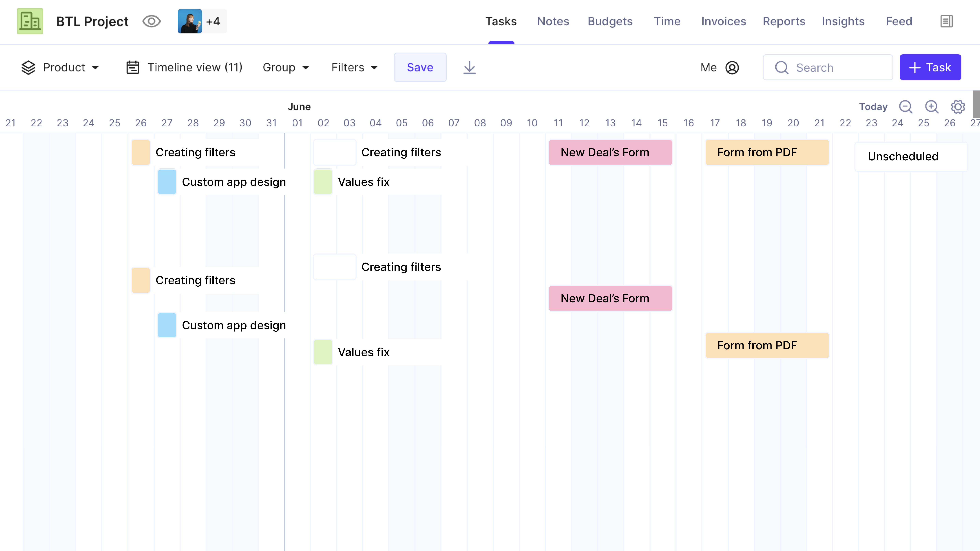Open the side panel icon at the top right
The image size is (980, 551).
click(946, 21)
